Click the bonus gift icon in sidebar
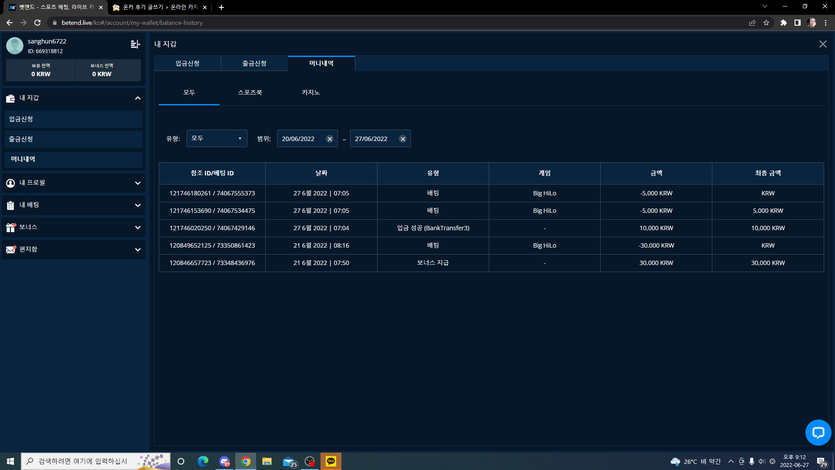 (10, 227)
